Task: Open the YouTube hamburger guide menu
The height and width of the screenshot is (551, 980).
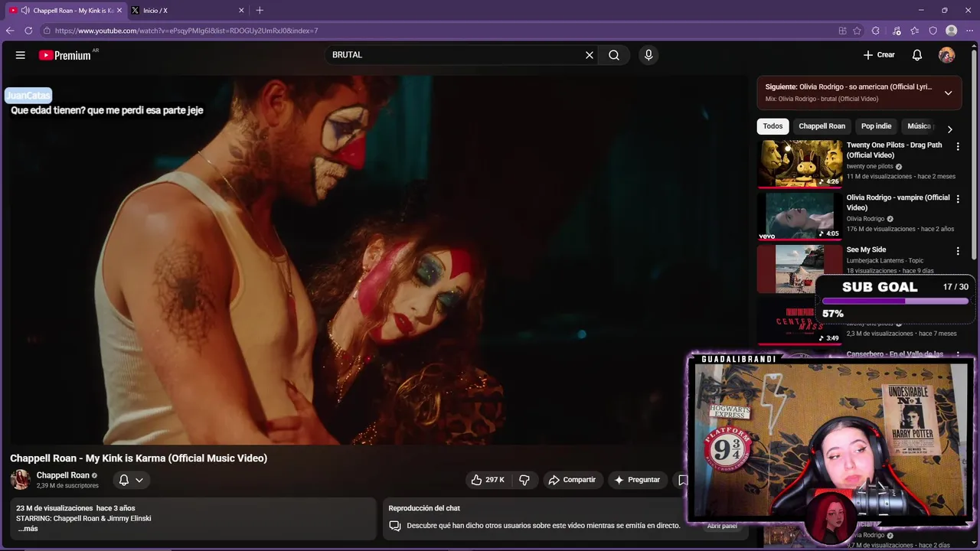Action: 21,55
